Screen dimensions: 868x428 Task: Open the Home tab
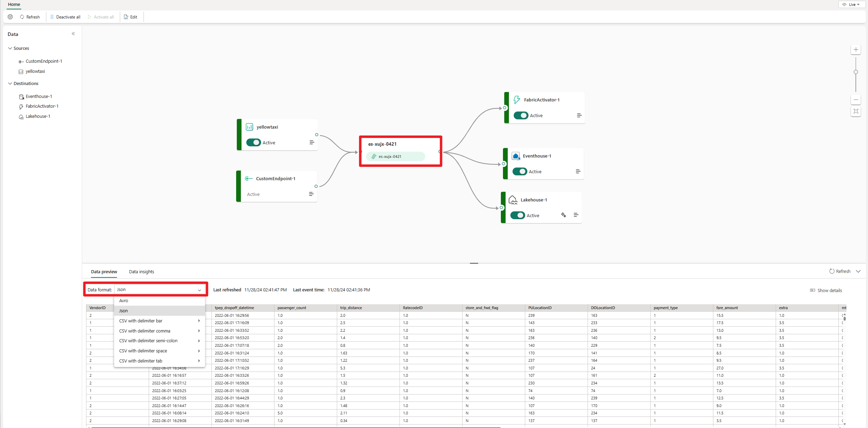pyautogui.click(x=14, y=4)
